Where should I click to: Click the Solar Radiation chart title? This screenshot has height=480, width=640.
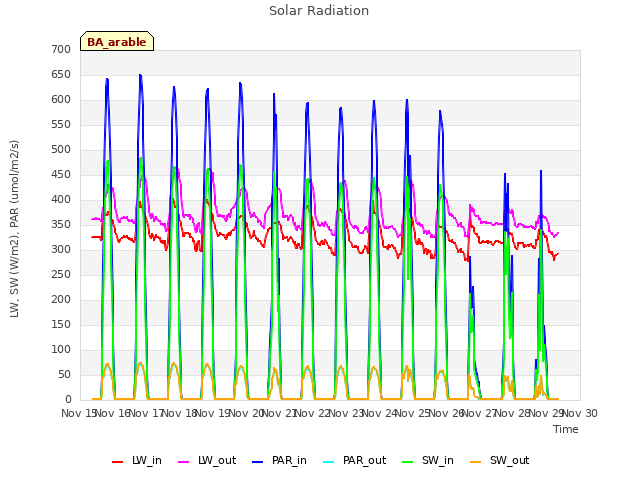(x=319, y=11)
